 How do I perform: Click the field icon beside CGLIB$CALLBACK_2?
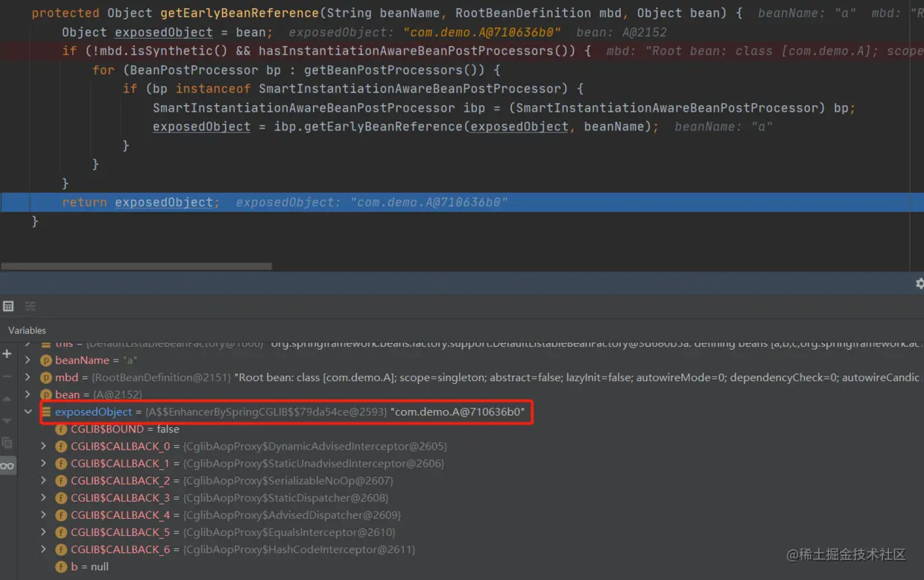(x=61, y=481)
